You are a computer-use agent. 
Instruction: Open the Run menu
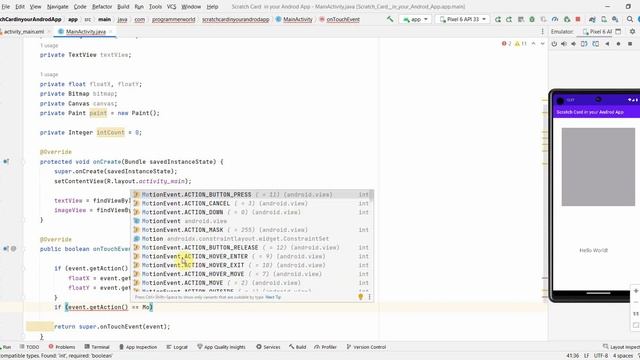click(139, 7)
